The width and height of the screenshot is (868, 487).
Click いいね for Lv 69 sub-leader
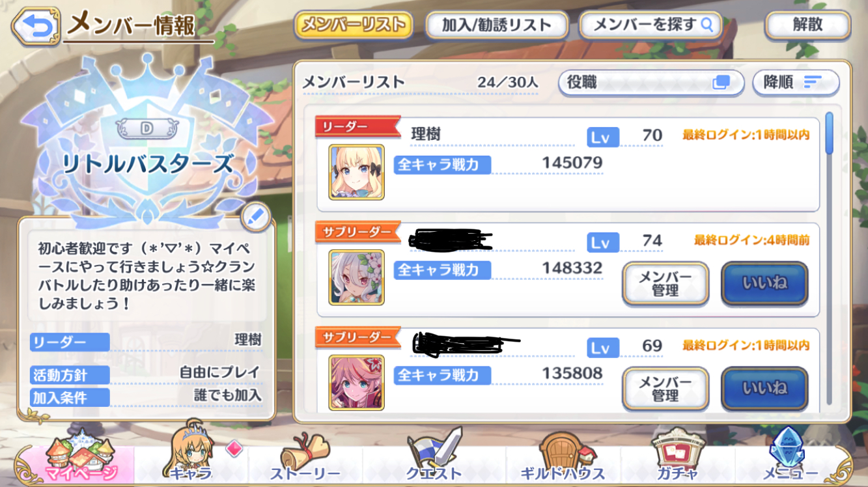(x=764, y=389)
